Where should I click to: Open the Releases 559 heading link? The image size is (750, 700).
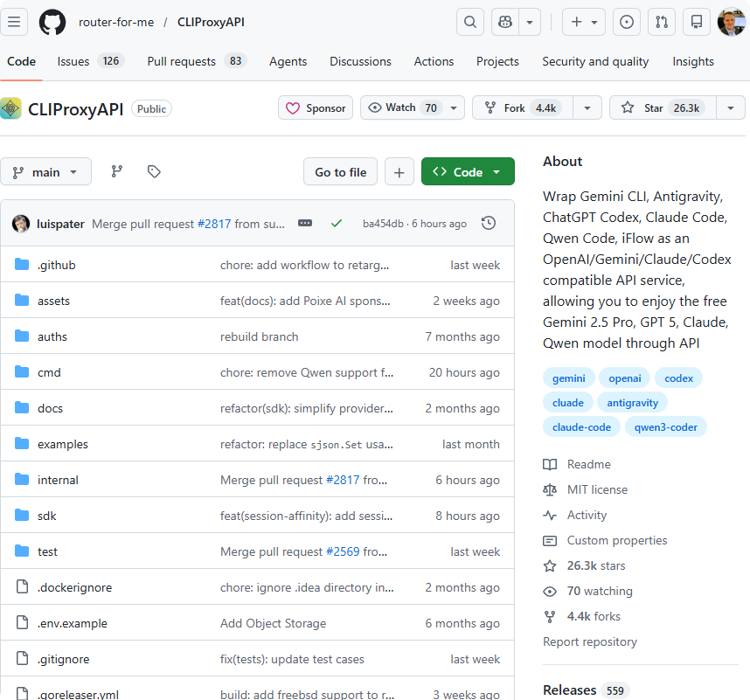[586, 690]
